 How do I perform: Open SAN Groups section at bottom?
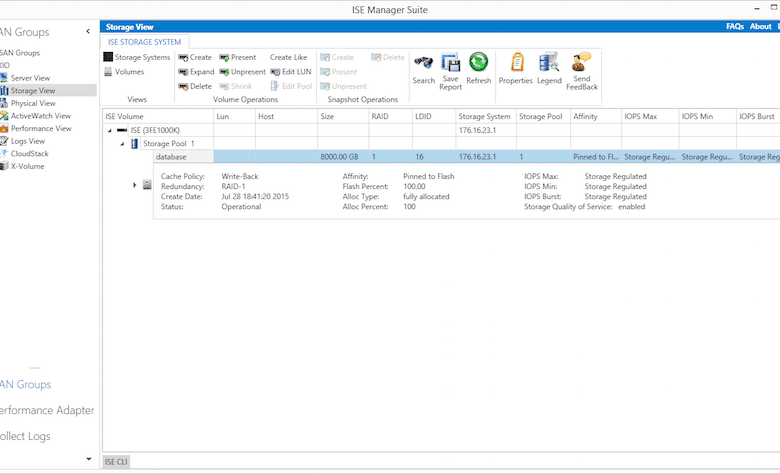(25, 384)
